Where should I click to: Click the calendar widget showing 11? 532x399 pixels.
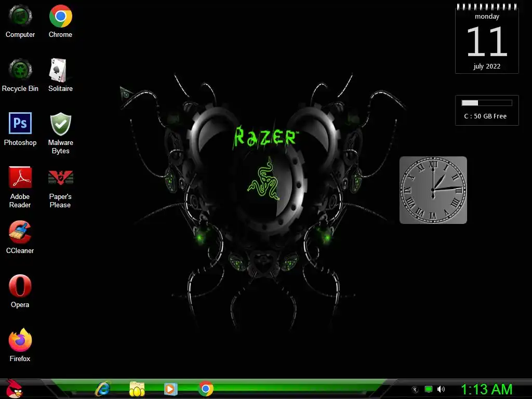click(x=487, y=38)
